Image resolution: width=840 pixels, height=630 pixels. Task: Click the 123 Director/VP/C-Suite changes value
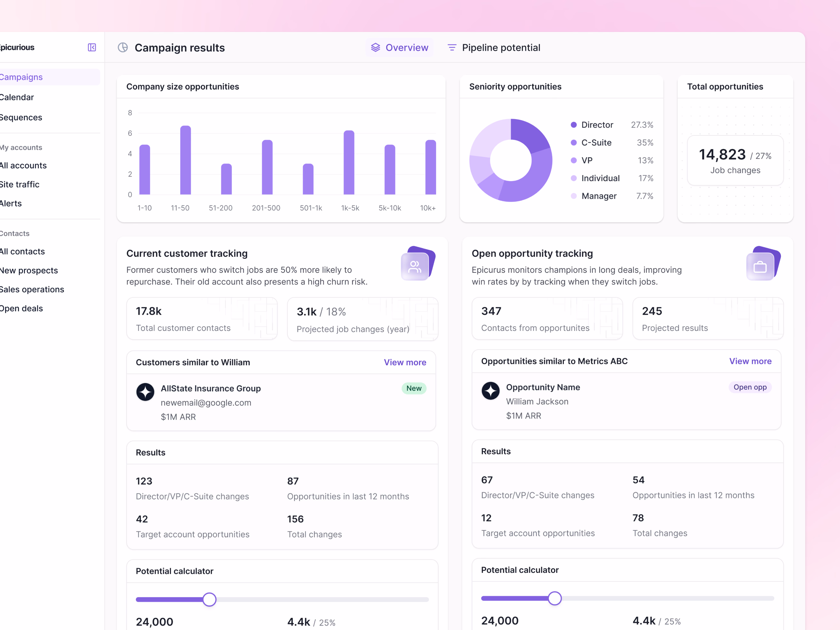(x=144, y=481)
